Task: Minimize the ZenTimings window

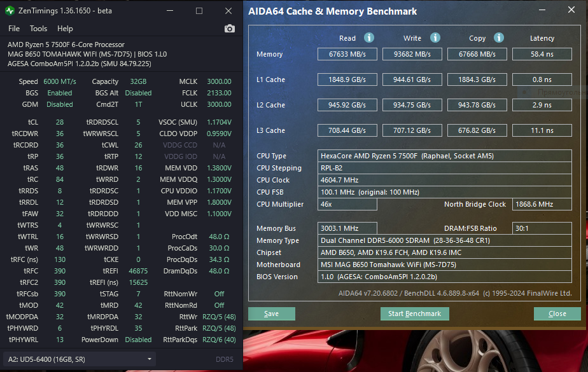Action: coord(170,11)
